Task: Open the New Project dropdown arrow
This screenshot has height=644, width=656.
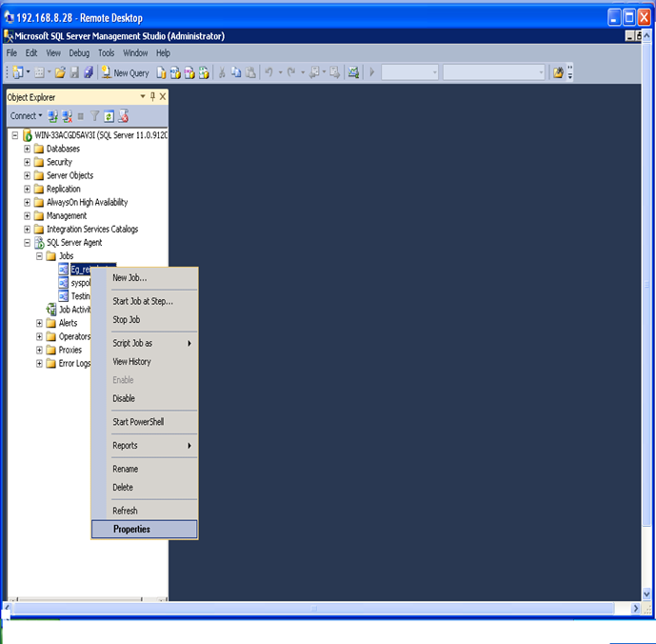Action: [28, 72]
